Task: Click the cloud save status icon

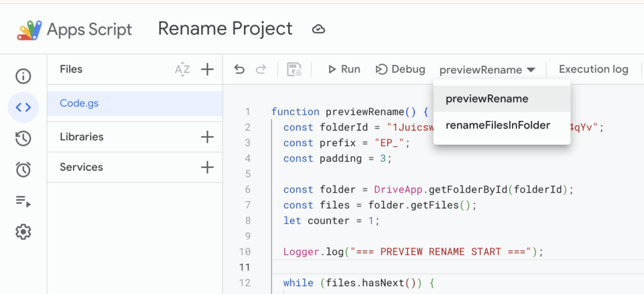Action: 319,29
